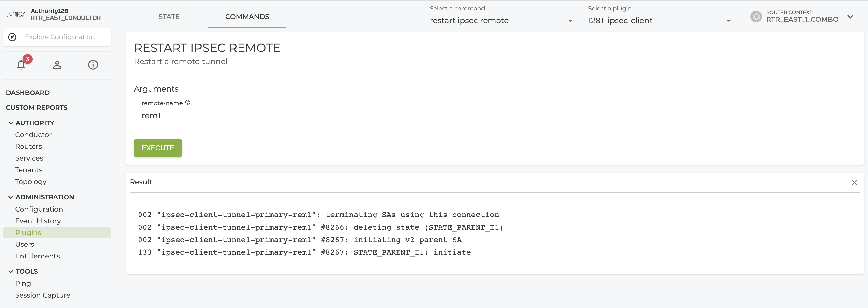Open the notifications bell icon

pyautogui.click(x=21, y=65)
